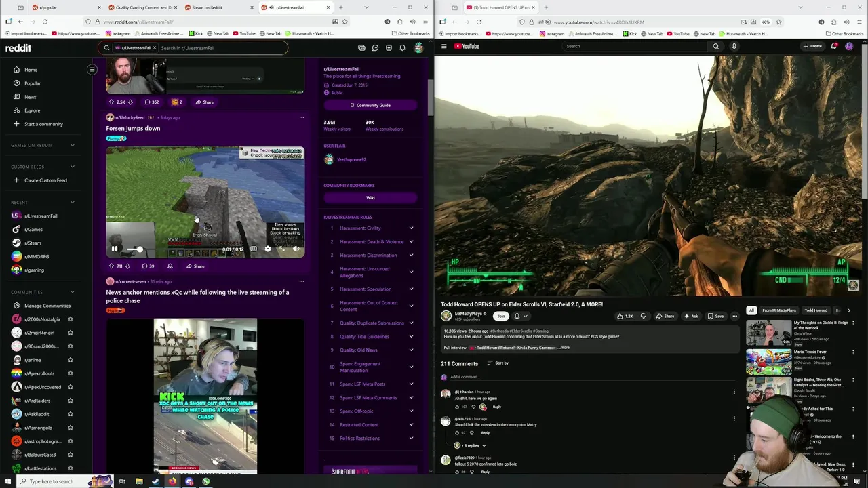Collapse Custom Feeds sidebar section
Screen dimensions: 868x488
tap(73, 167)
